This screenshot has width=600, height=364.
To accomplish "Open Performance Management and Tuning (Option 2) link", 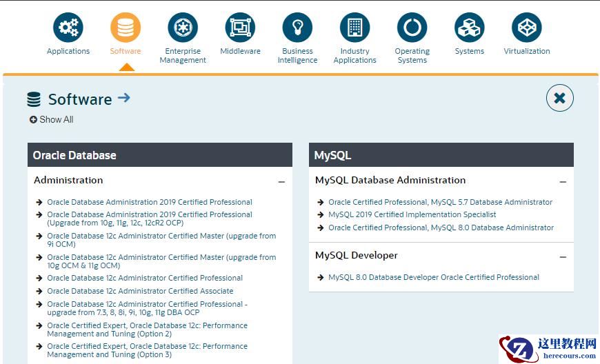I will pyautogui.click(x=148, y=330).
